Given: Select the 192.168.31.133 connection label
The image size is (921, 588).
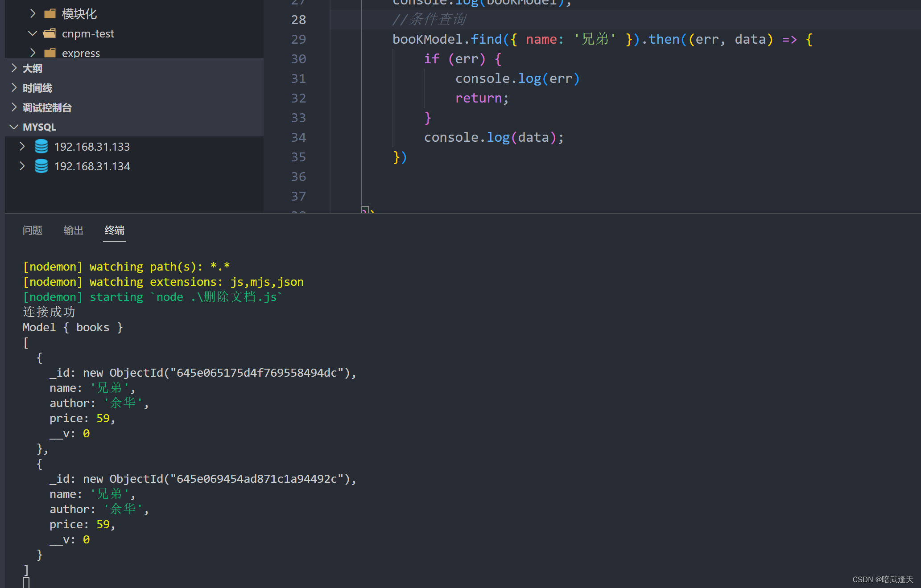Looking at the screenshot, I should pyautogui.click(x=92, y=147).
